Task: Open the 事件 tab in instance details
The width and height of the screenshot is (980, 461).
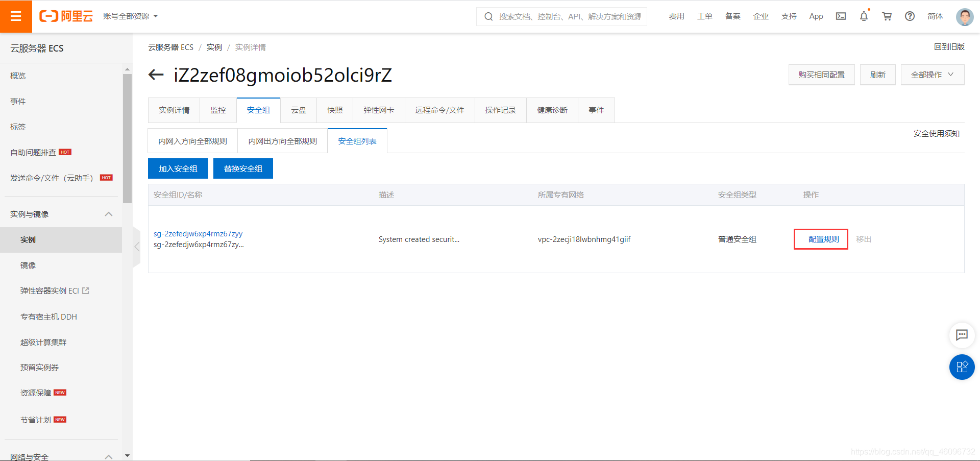Action: click(596, 110)
